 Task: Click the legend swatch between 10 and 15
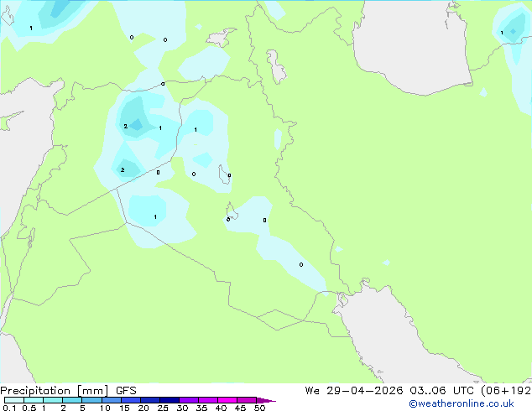111,400
